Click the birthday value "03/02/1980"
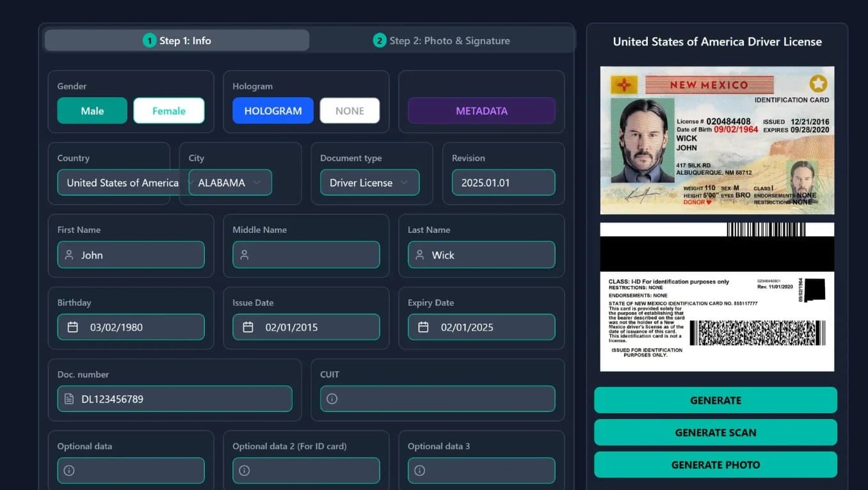 click(x=117, y=327)
